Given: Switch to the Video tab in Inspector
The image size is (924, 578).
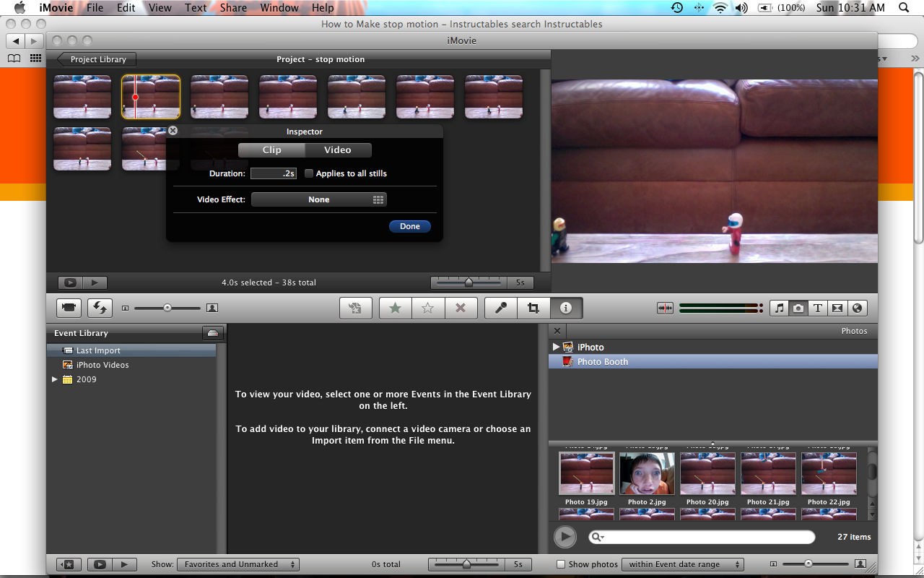Looking at the screenshot, I should coord(338,150).
